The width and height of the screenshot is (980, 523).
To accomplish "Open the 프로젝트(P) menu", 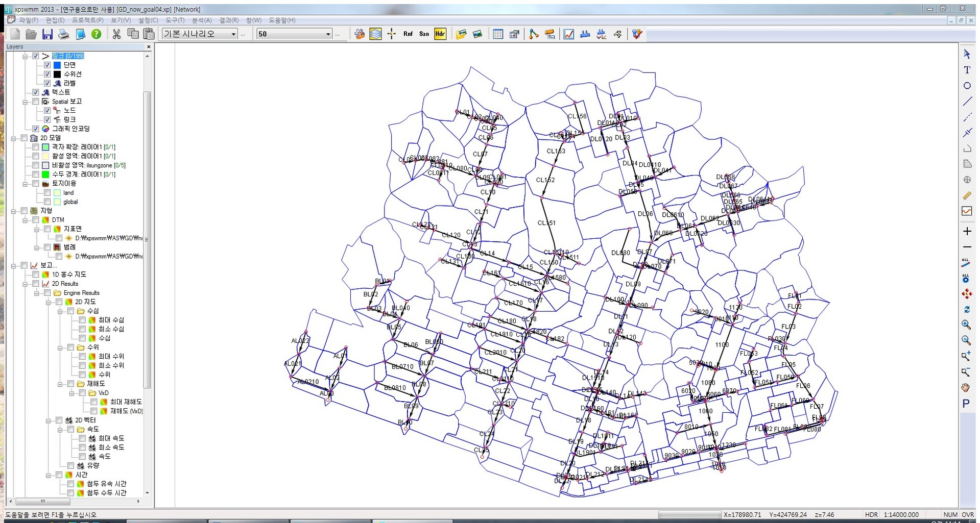I will (x=88, y=20).
